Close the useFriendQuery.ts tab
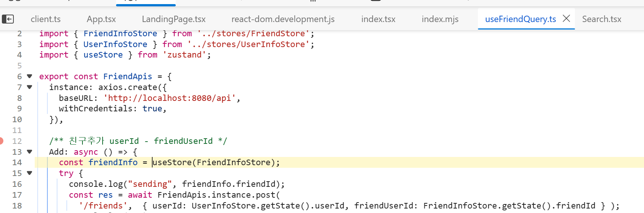 coord(566,18)
